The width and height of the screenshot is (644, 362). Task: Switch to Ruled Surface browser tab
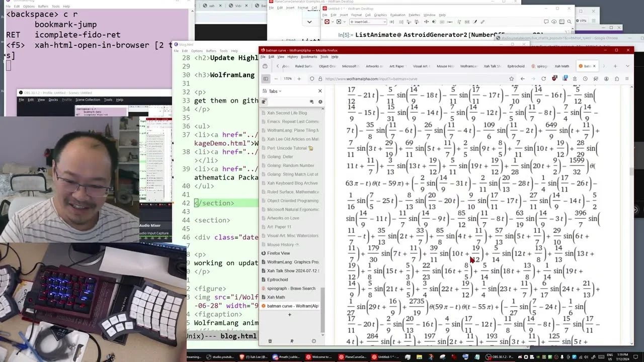tap(303, 66)
